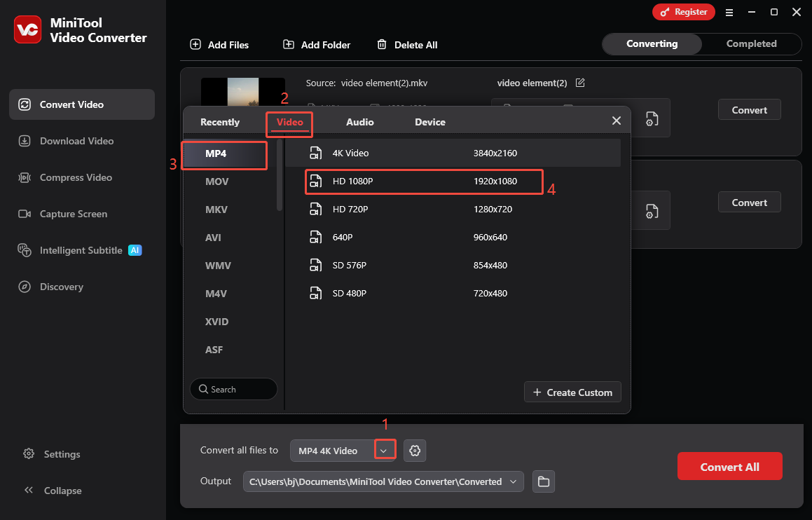
Task: Click the first video thumbnail
Action: click(243, 93)
